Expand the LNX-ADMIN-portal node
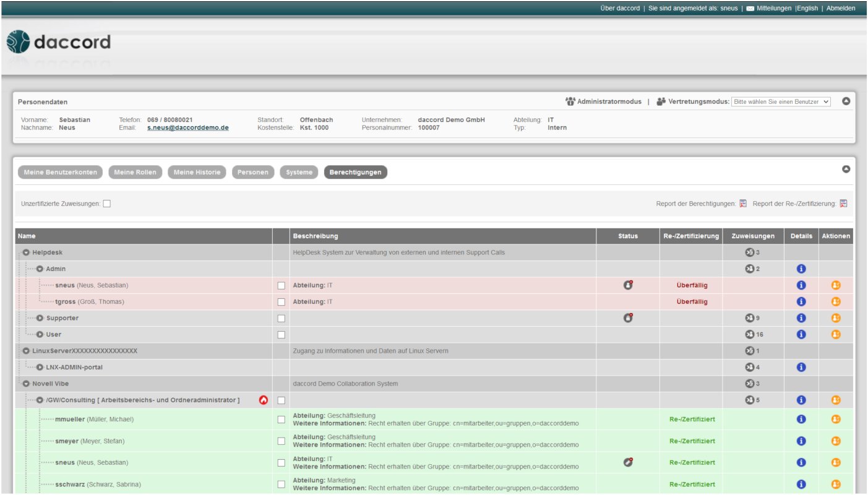The width and height of the screenshot is (868, 495). coord(40,367)
